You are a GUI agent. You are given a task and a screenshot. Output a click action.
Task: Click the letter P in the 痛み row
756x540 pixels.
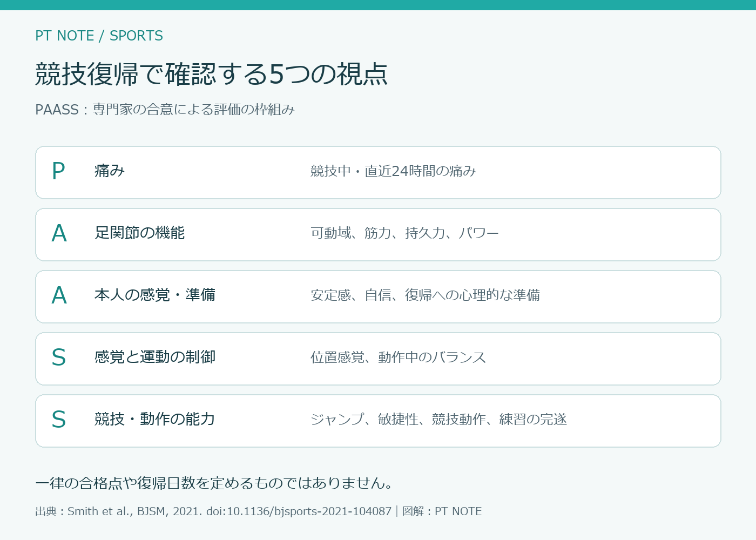(58, 171)
